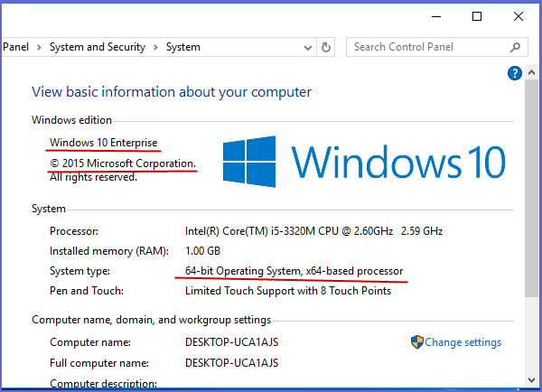Image resolution: width=542 pixels, height=392 pixels.
Task: Open the chevron after System and Security
Action: 155,47
